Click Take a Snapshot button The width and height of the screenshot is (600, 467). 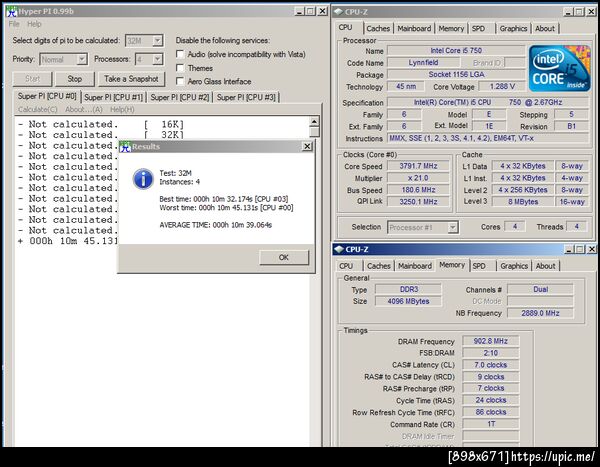click(x=131, y=79)
